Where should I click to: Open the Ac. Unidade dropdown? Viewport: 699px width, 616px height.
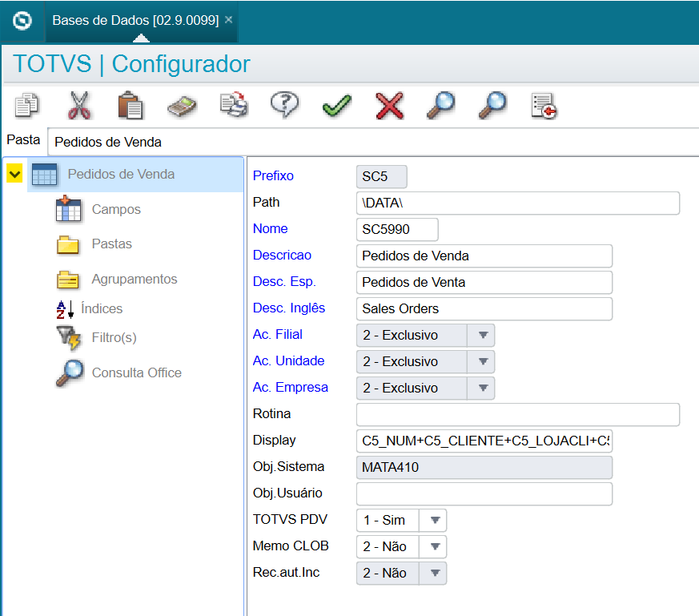point(483,361)
